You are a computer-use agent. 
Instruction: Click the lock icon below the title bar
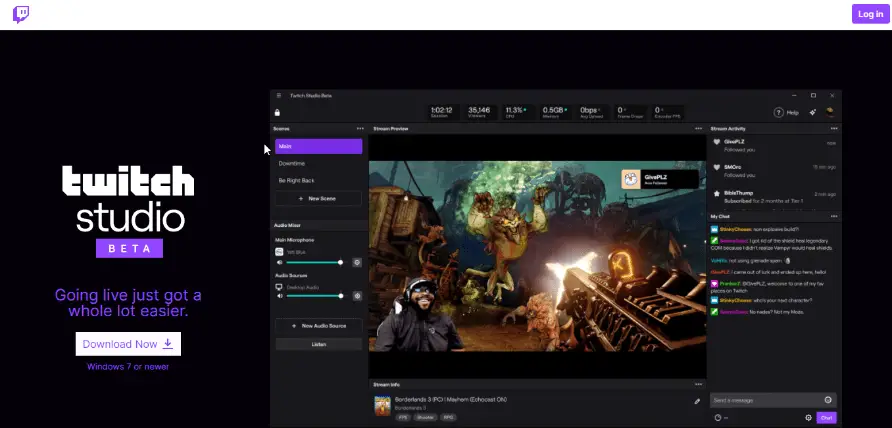277,113
